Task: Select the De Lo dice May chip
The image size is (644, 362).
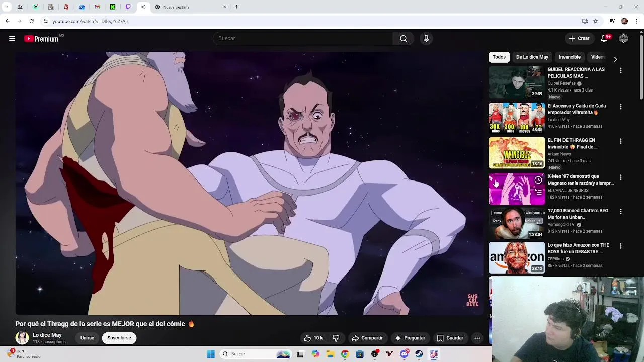Action: (532, 57)
